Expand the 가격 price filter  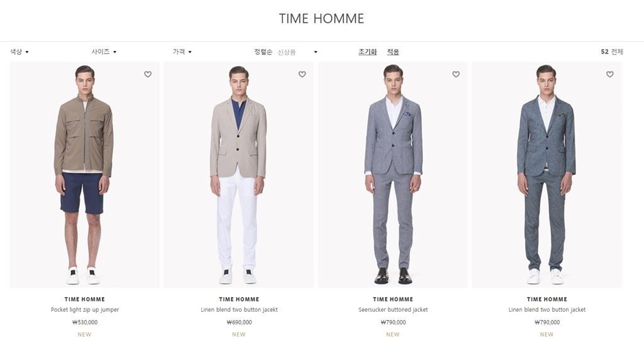tap(182, 52)
